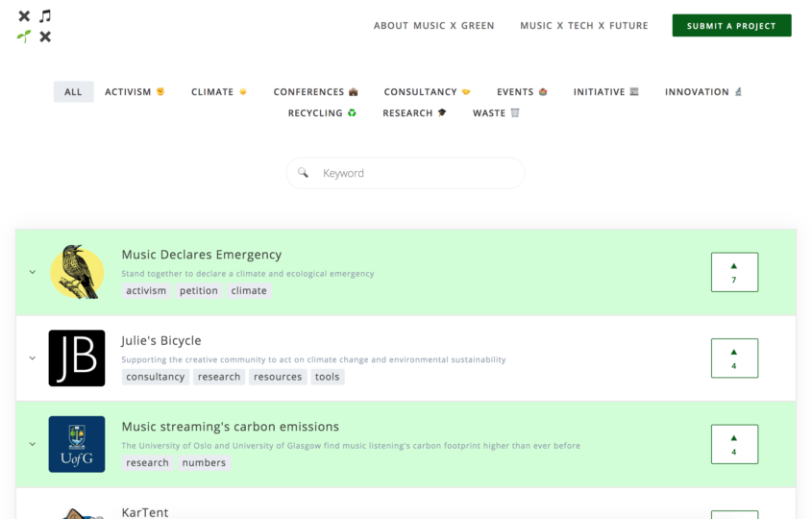Click the 'University of Oslo' description text
Image resolution: width=812 pixels, height=519 pixels.
(x=351, y=445)
